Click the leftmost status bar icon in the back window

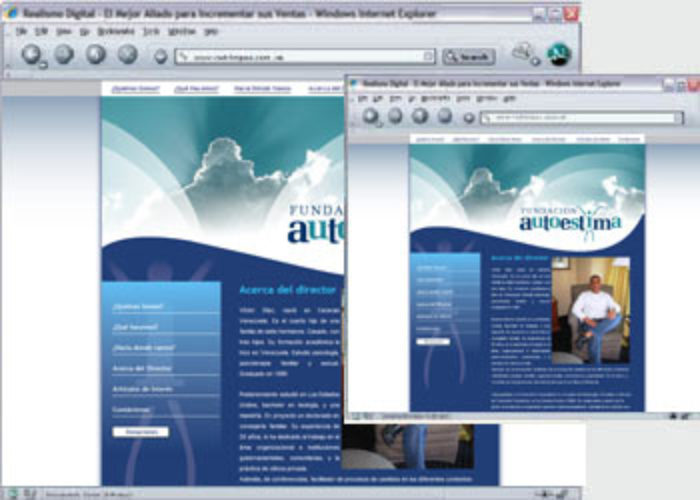coord(12,494)
